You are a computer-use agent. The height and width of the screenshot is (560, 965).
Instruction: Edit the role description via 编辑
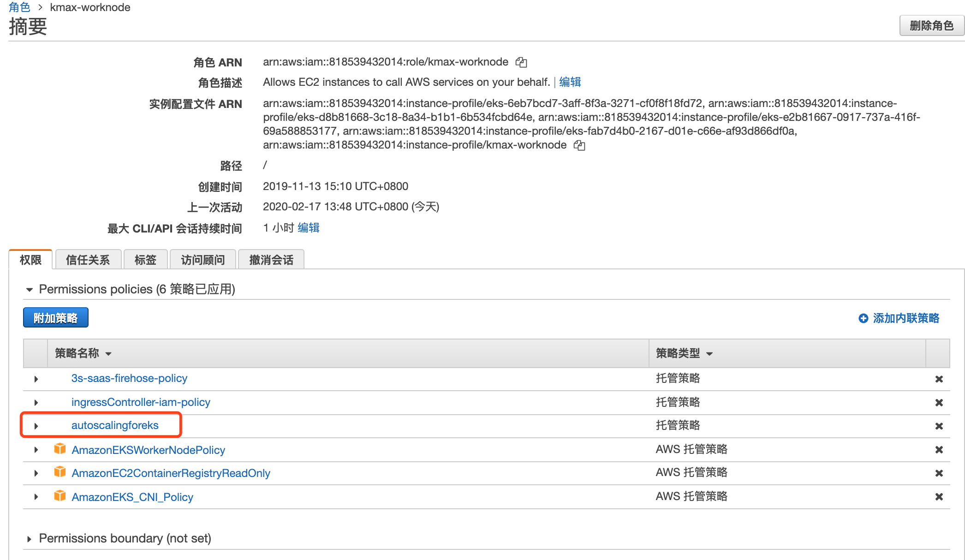(x=570, y=82)
